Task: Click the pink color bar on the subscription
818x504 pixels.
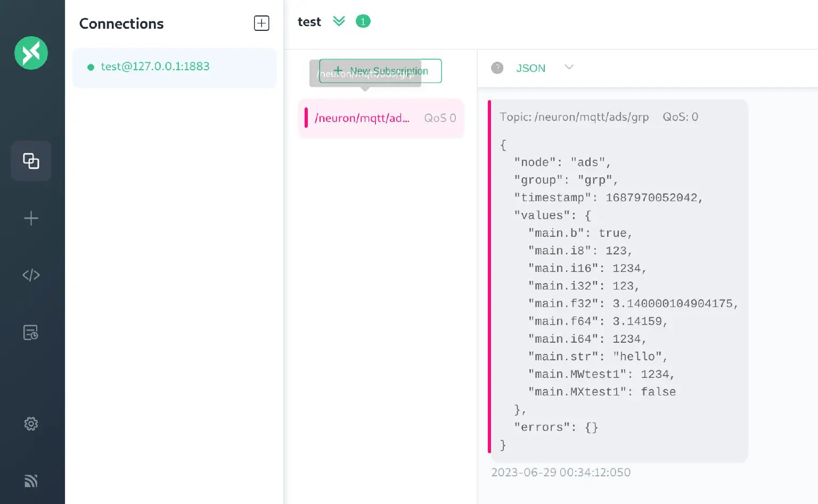Action: 306,118
